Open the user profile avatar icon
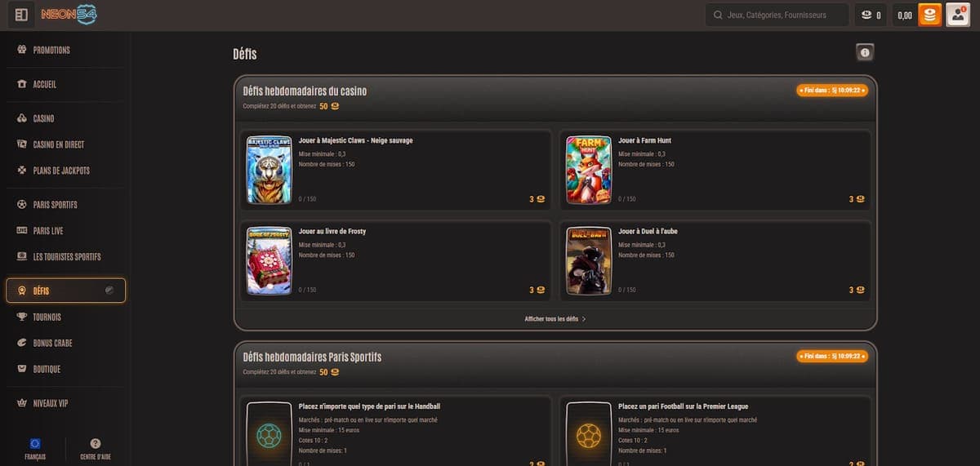Viewport: 980px width, 466px height. point(958,15)
